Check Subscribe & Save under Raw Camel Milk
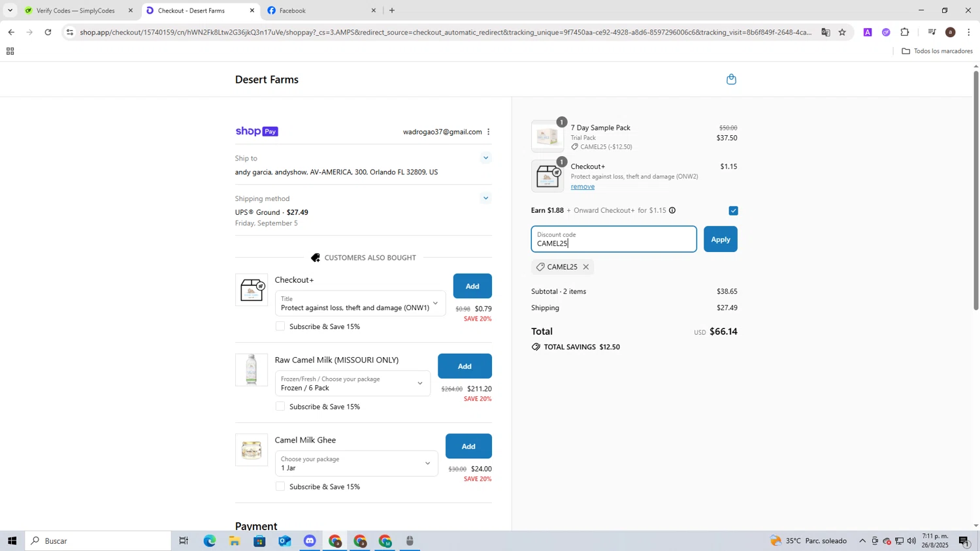 tap(280, 407)
